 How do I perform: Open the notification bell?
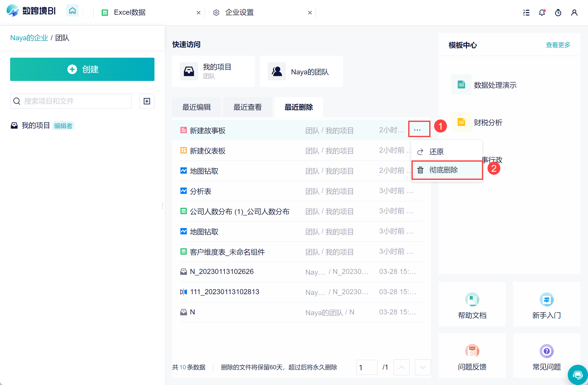(542, 12)
